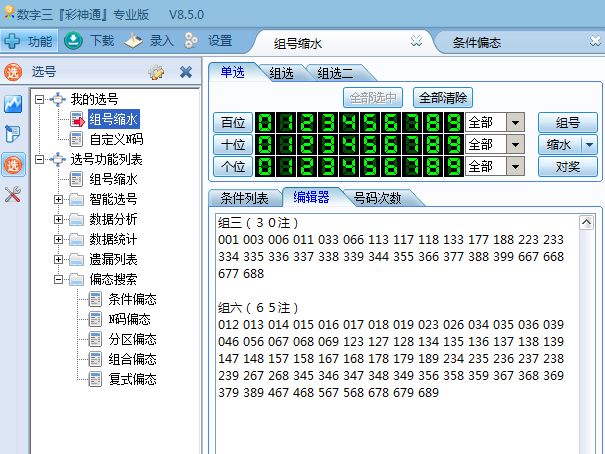Click the 功能 plus icon in toolbar

pyautogui.click(x=13, y=41)
